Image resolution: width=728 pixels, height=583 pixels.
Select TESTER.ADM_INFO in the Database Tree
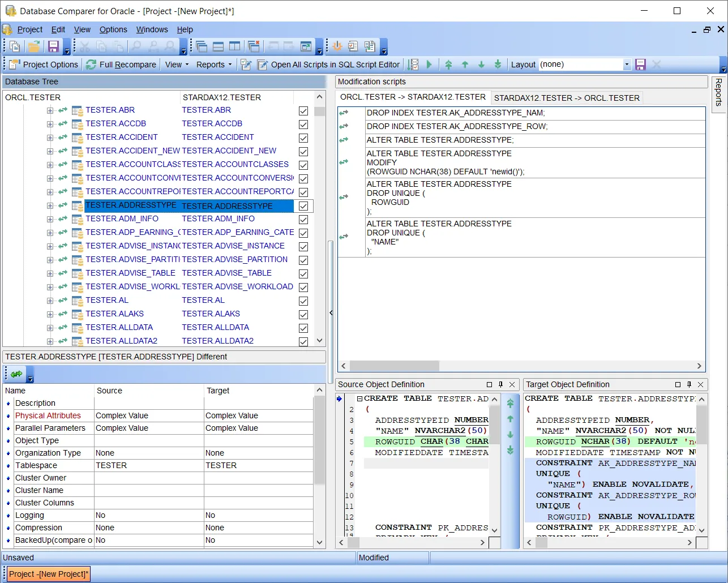pos(122,218)
